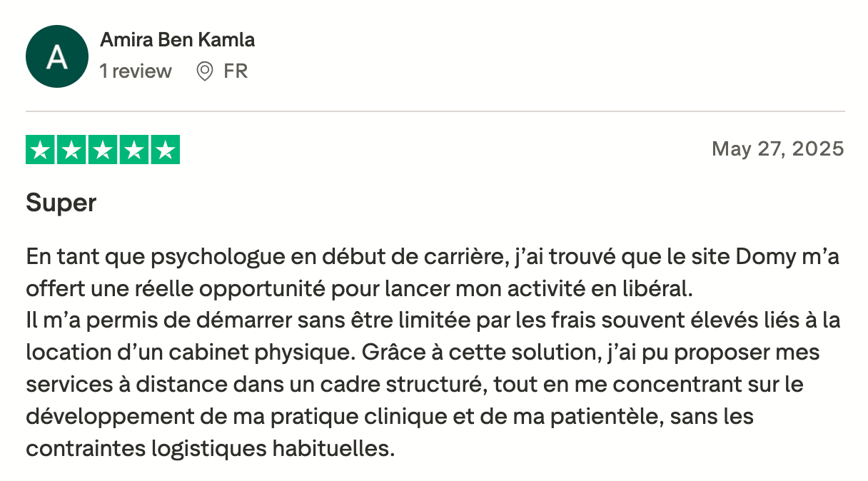
Task: Click the third star in the rating
Action: [103, 150]
